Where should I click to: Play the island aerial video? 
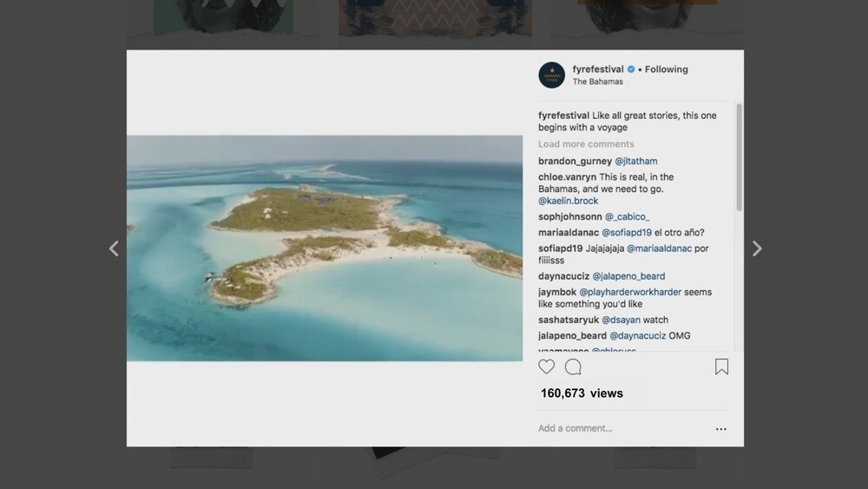coord(325,248)
